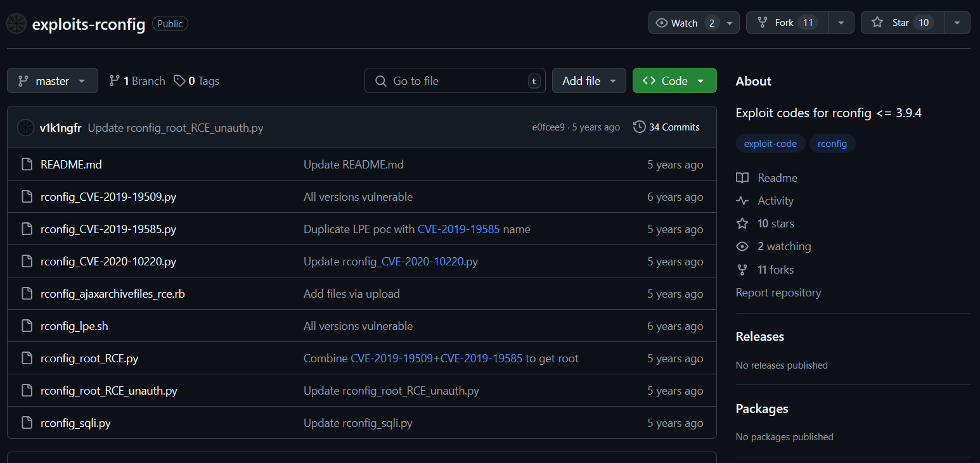Fork the repository with the Fork button

(x=787, y=23)
